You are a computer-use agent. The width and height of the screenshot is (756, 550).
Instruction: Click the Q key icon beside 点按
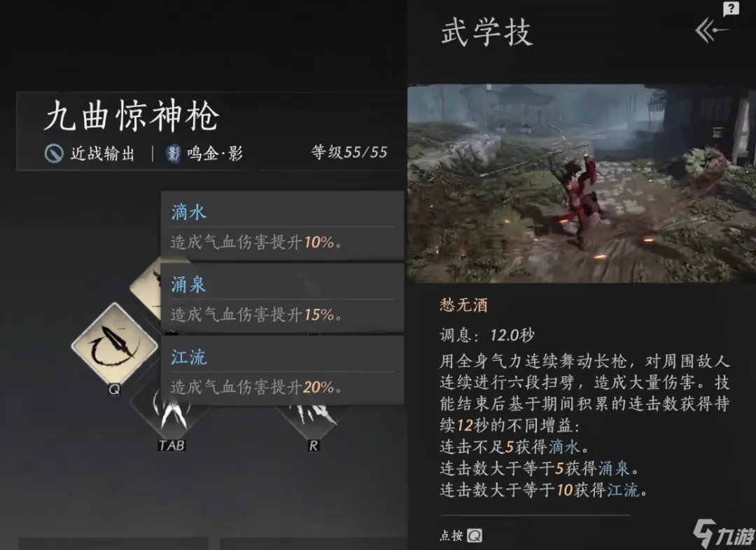click(475, 535)
